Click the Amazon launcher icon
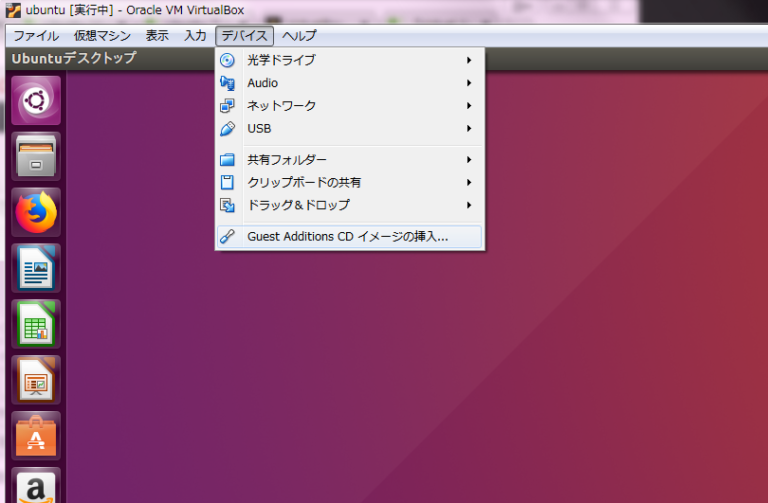 click(x=36, y=488)
